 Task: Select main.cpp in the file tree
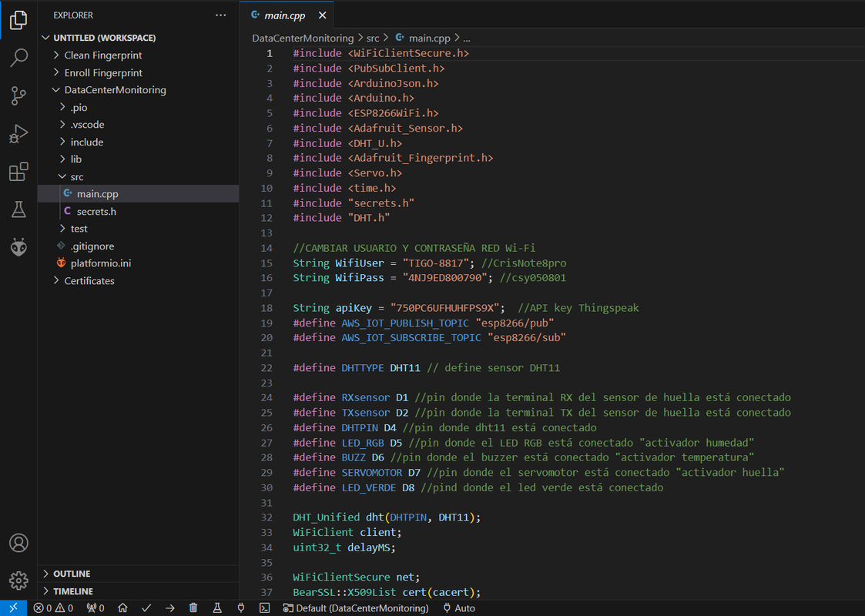point(138,193)
